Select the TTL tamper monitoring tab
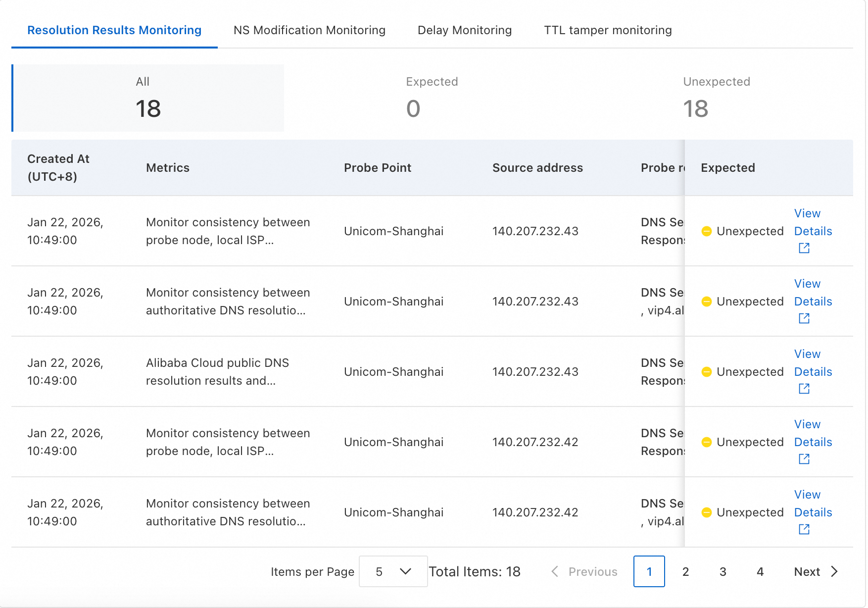The image size is (868, 608). click(x=608, y=30)
